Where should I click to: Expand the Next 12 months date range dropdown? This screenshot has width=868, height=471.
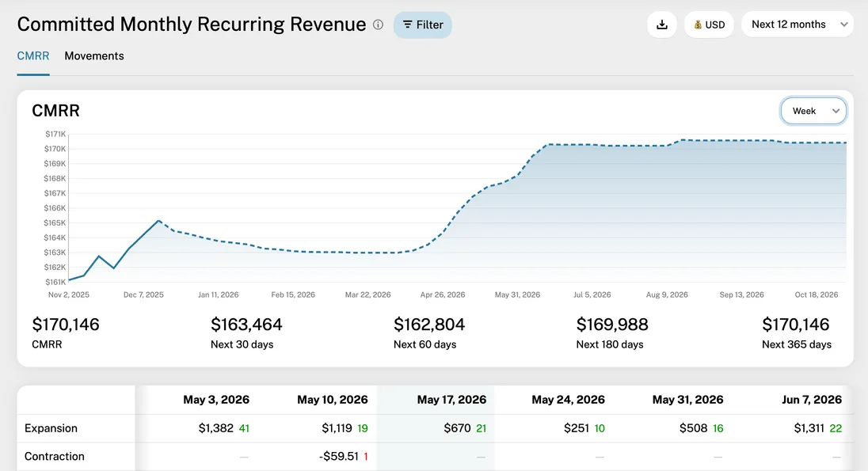(x=798, y=25)
